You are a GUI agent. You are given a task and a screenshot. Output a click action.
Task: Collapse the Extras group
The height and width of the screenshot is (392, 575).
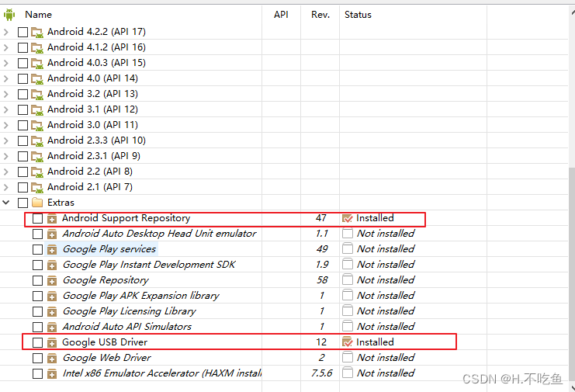click(6, 202)
